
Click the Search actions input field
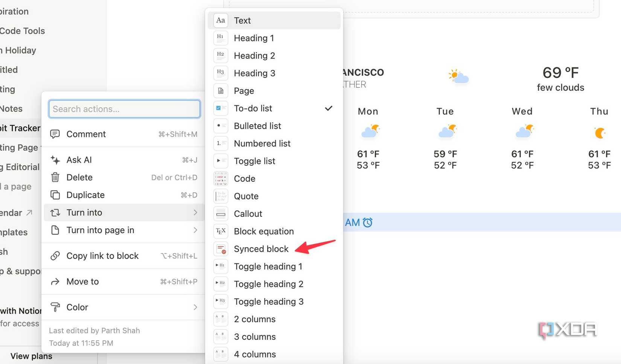tap(124, 109)
